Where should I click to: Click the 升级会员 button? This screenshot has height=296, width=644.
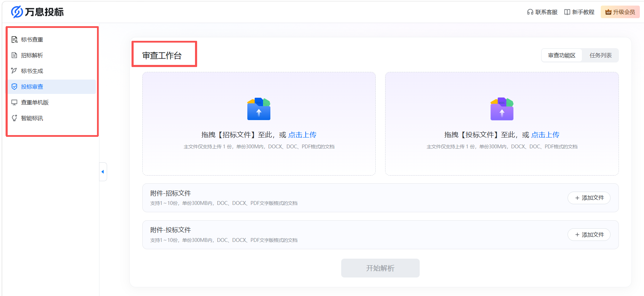620,12
